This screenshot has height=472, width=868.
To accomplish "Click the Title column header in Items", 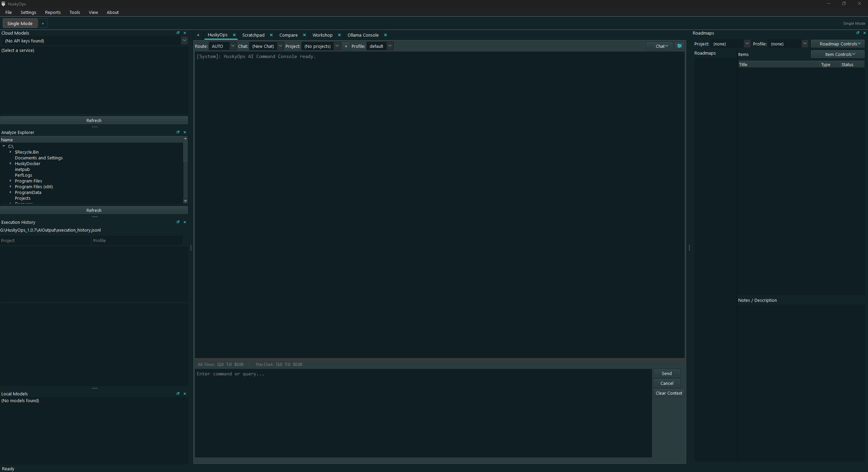I will click(x=779, y=64).
